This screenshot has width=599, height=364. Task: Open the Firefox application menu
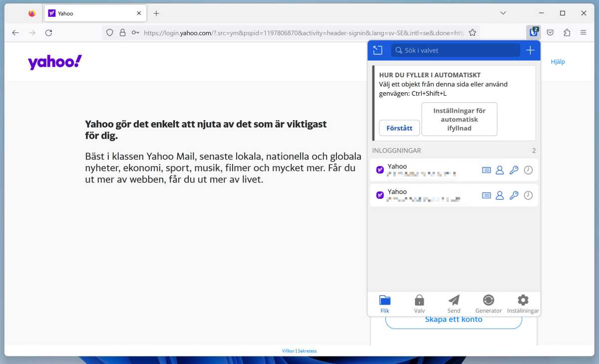(583, 32)
